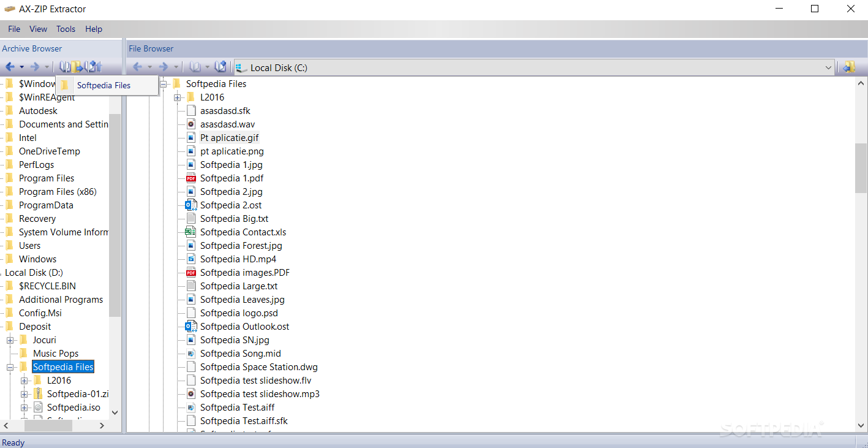
Task: Expand the L2016 folder in File Browser
Action: [x=178, y=97]
